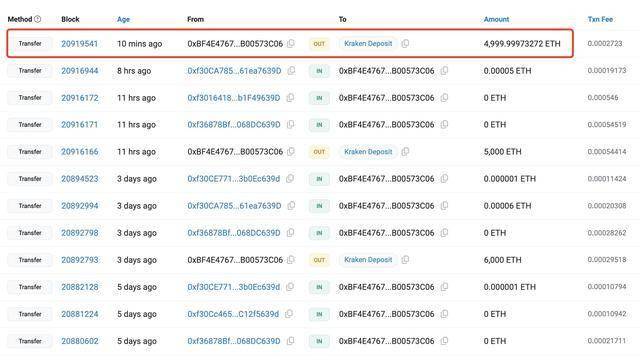Toggle the Age column header format
The width and height of the screenshot is (640, 360).
click(x=123, y=19)
